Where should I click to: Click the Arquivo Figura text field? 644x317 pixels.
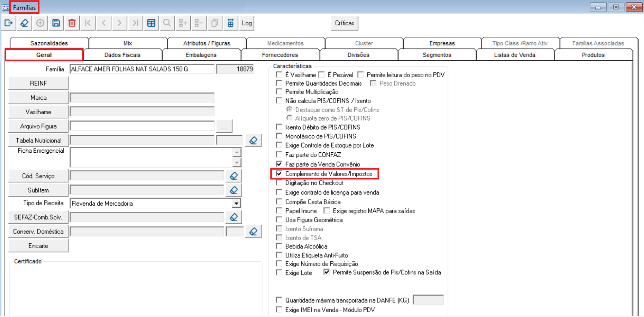[x=142, y=126]
